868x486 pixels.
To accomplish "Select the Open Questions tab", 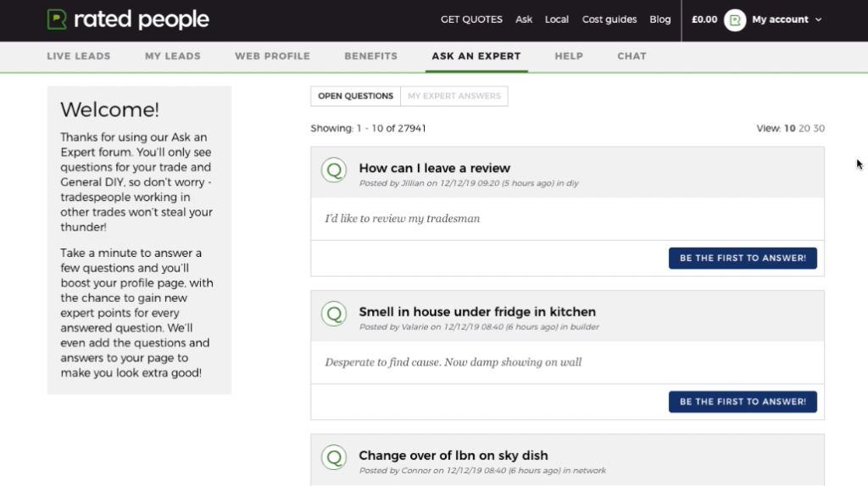I will coord(355,96).
